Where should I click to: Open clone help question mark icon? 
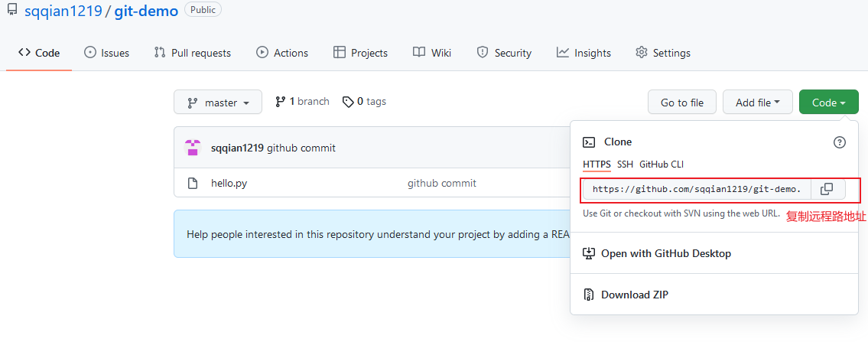[x=840, y=142]
